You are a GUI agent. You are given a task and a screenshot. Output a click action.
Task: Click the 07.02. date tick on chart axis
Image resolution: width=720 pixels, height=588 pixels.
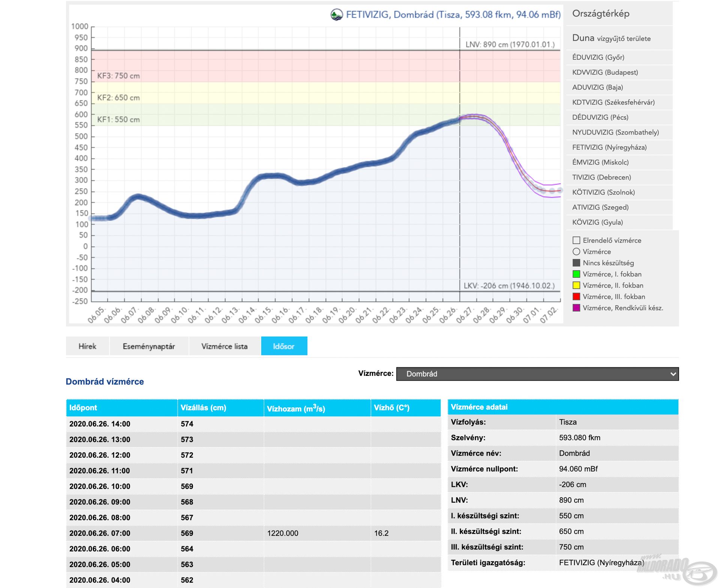pos(549,315)
